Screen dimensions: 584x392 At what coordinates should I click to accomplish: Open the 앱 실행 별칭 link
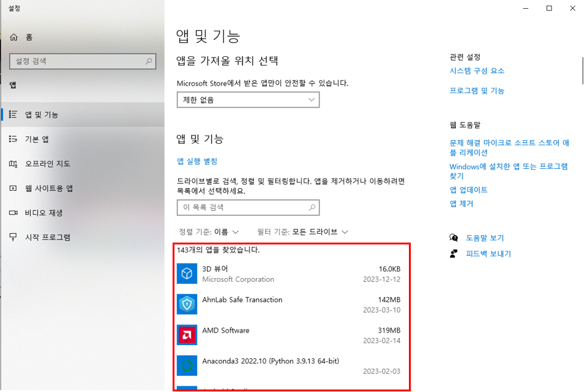click(197, 161)
